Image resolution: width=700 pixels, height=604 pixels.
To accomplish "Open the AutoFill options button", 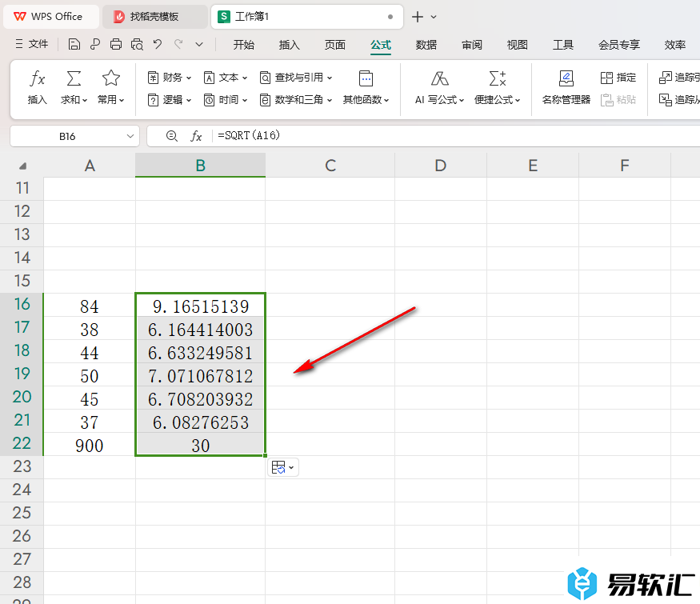I will click(283, 467).
